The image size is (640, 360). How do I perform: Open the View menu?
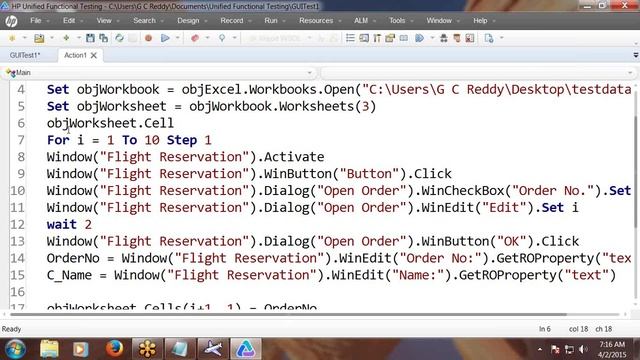[104, 20]
